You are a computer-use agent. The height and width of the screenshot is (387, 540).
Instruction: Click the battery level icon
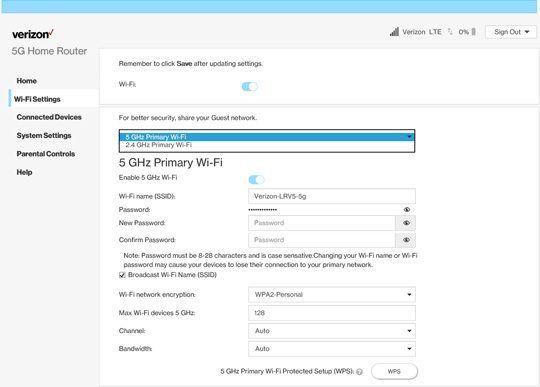click(x=474, y=32)
